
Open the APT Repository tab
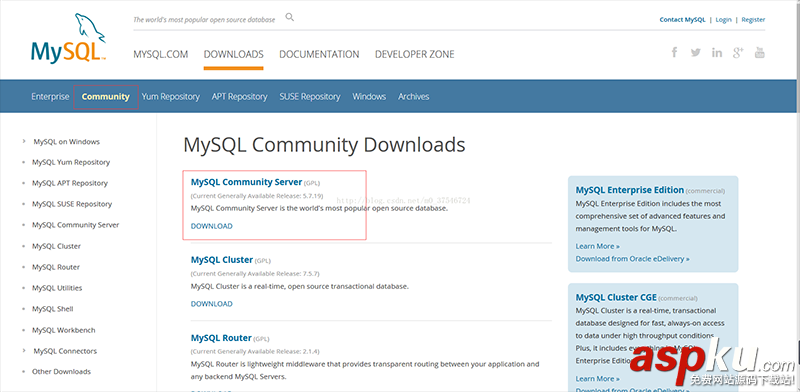pos(239,96)
